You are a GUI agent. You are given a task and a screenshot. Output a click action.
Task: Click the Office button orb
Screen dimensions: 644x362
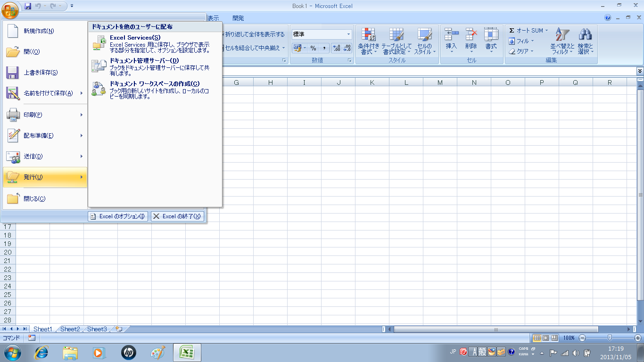click(10, 9)
